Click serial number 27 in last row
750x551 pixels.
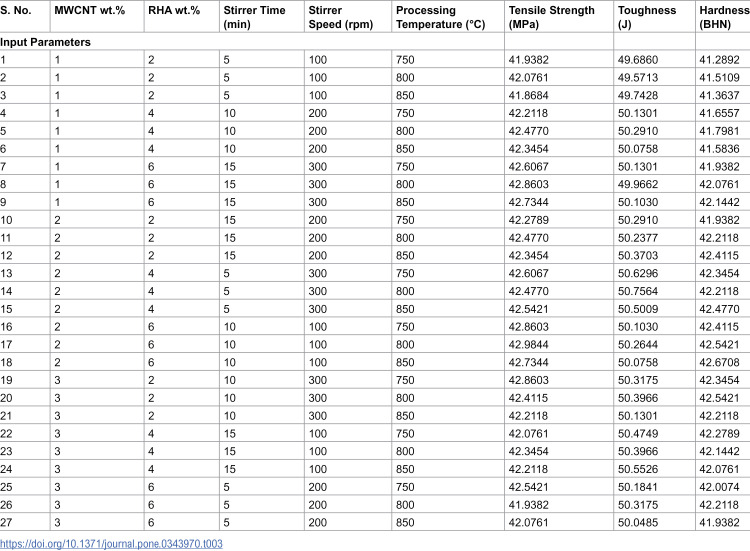coord(6,523)
